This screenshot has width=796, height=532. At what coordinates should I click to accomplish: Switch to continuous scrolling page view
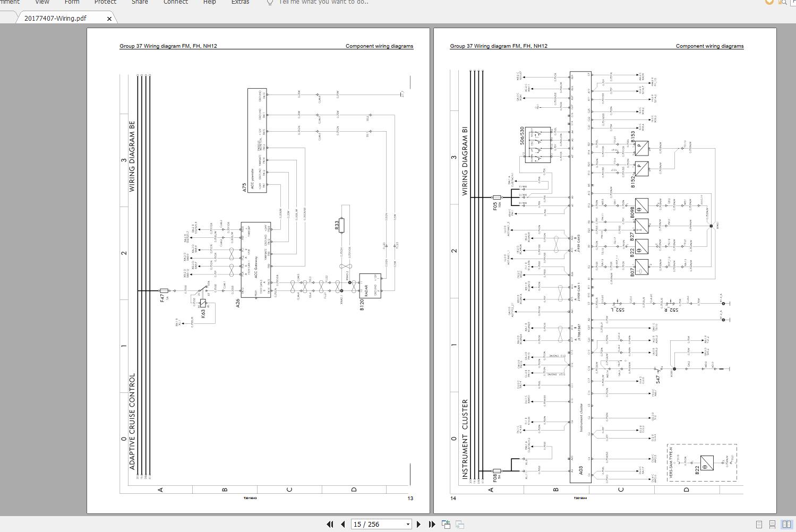click(773, 524)
